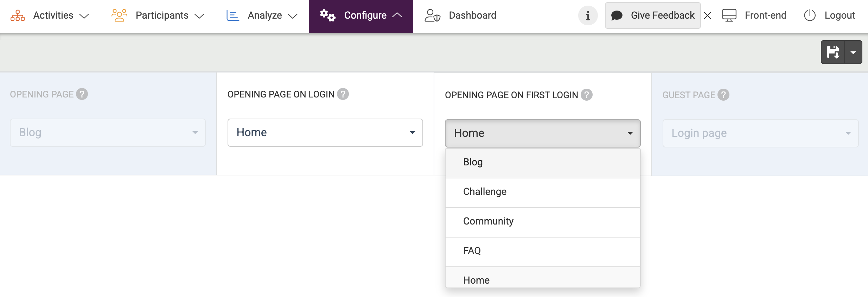Select Community from the dropdown list
868x297 pixels.
(x=488, y=221)
